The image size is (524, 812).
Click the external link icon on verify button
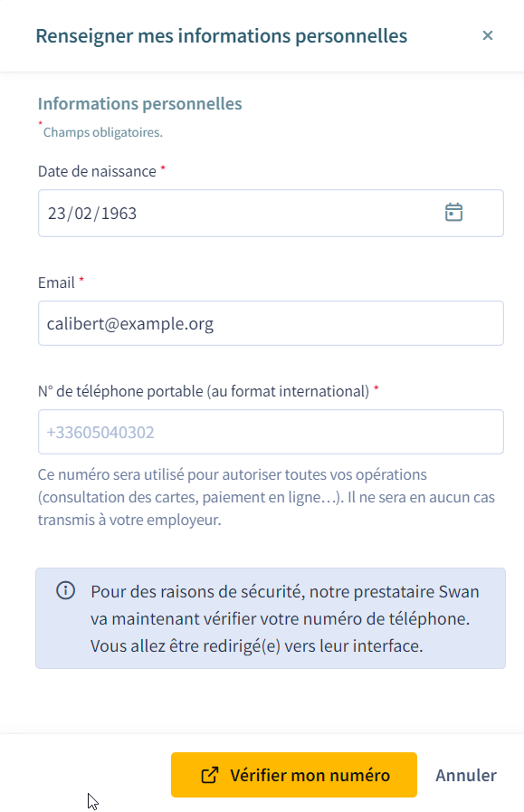pos(210,775)
